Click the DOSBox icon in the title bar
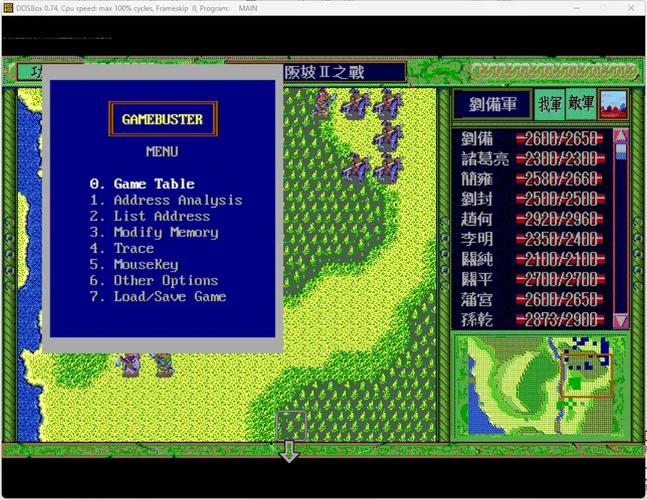The height and width of the screenshot is (500, 647). (8, 8)
